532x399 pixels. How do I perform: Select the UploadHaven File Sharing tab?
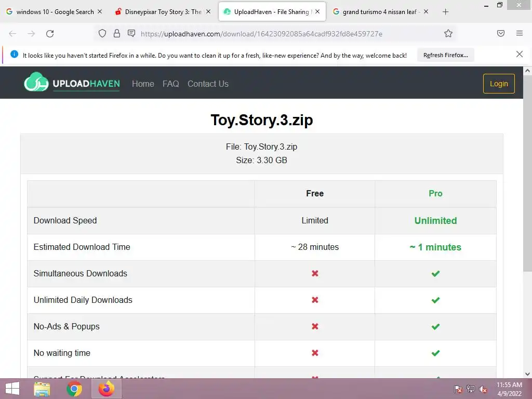point(272,12)
